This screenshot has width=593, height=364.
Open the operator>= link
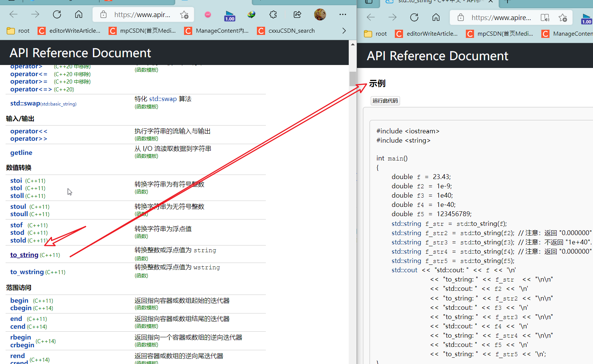pos(29,81)
